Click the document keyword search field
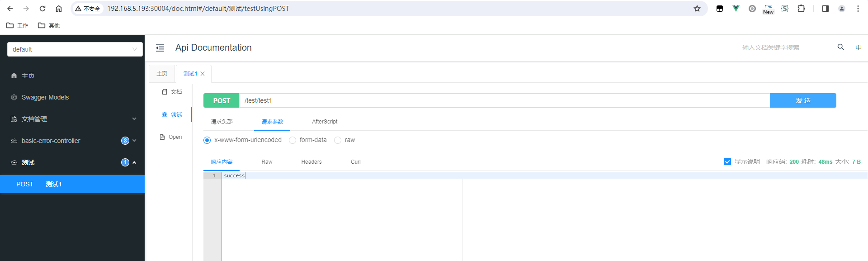Viewport: 868px width, 261px height. (x=789, y=47)
